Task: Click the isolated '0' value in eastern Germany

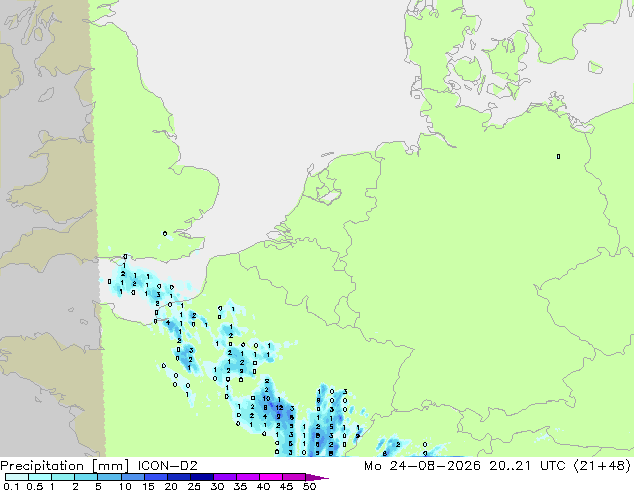Action: tap(558, 156)
